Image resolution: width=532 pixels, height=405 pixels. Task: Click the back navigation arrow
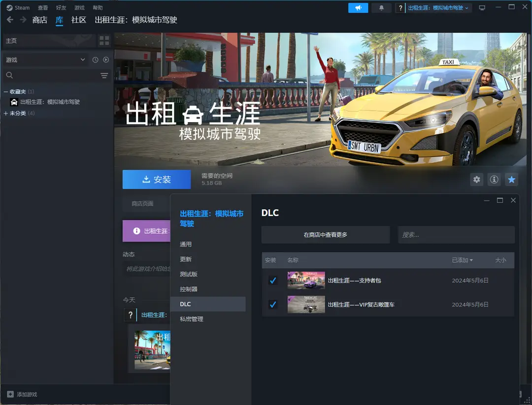coord(10,20)
